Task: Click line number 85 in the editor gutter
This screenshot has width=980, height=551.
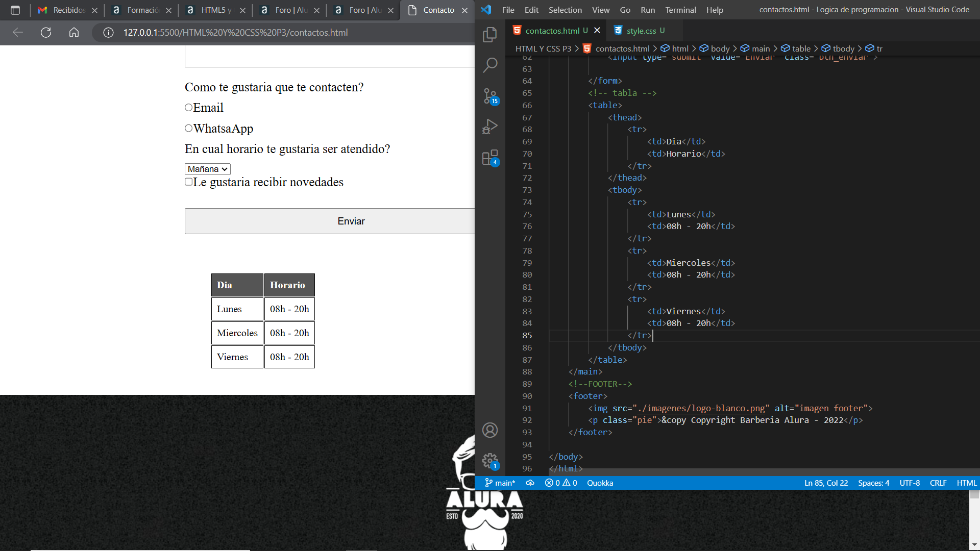Action: (x=527, y=335)
